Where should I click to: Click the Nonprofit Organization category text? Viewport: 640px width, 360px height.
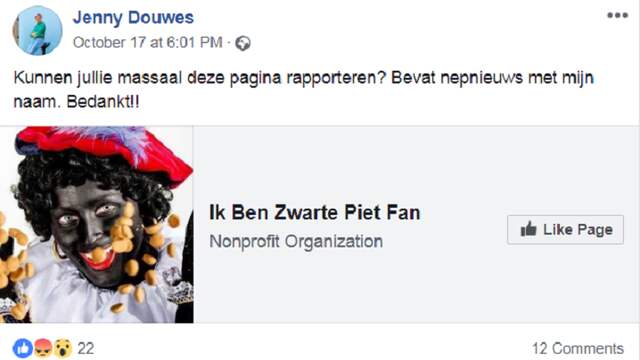point(296,241)
